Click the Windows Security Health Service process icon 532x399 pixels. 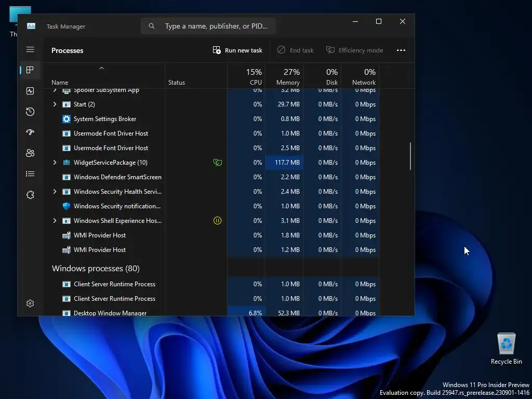click(66, 192)
